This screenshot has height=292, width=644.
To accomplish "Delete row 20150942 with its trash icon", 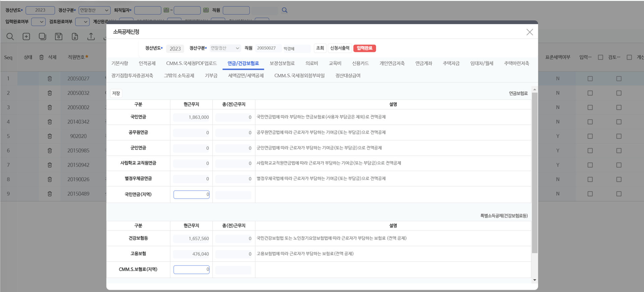I will [50, 165].
